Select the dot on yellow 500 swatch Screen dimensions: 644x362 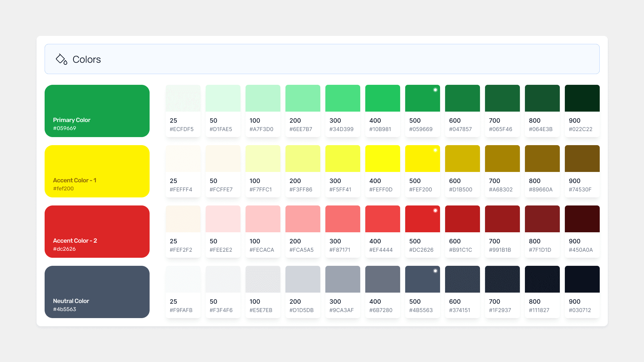pos(435,150)
